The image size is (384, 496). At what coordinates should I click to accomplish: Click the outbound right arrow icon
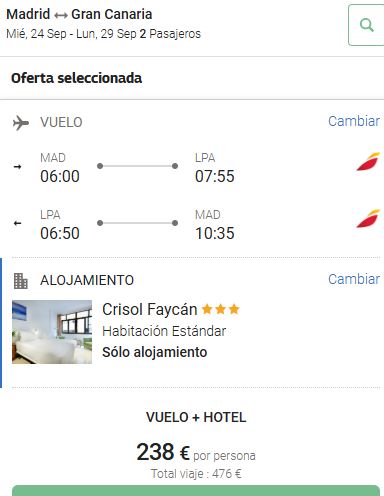coord(17,166)
